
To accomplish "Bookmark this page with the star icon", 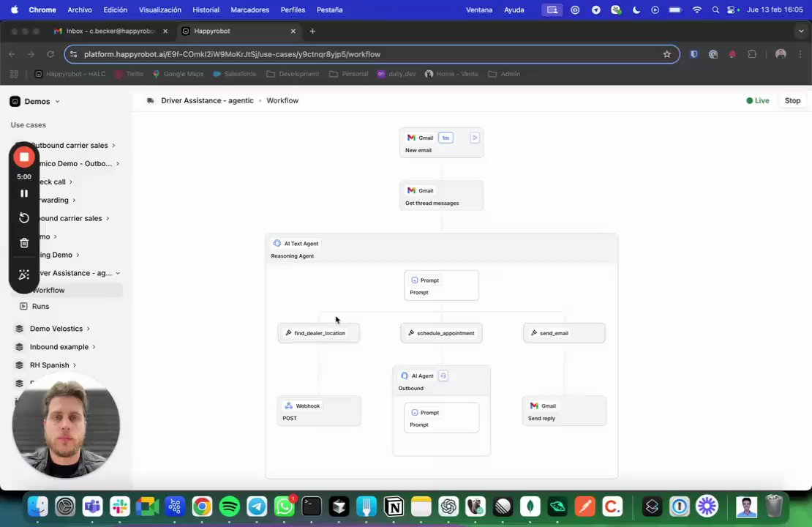I will click(666, 54).
